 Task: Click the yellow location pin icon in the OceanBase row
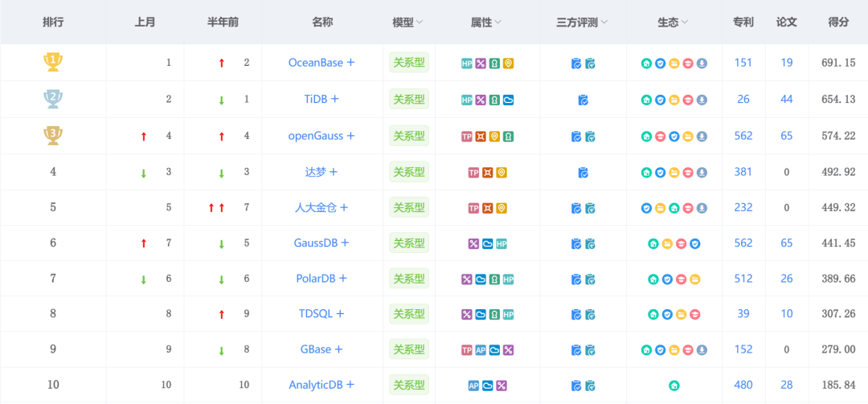(508, 63)
